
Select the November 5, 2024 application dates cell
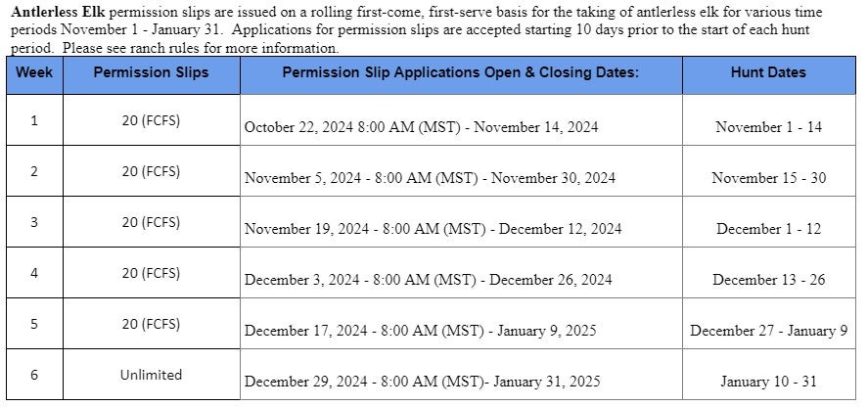click(x=430, y=178)
